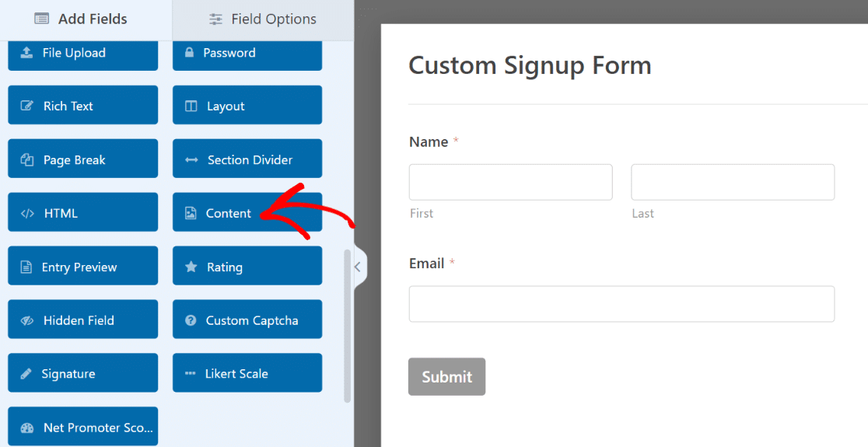The height and width of the screenshot is (447, 868).
Task: Click the fields panel vertical scrollbar
Action: pyautogui.click(x=347, y=325)
